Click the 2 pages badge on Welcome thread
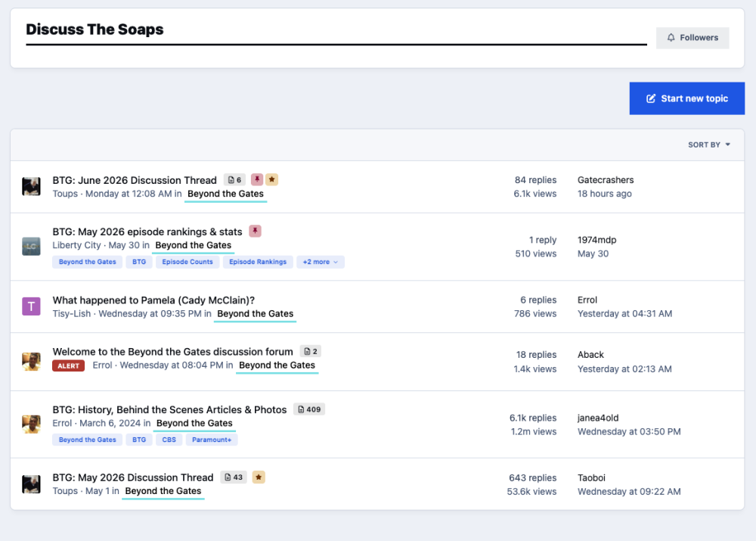The height and width of the screenshot is (541, 756). pyautogui.click(x=311, y=351)
